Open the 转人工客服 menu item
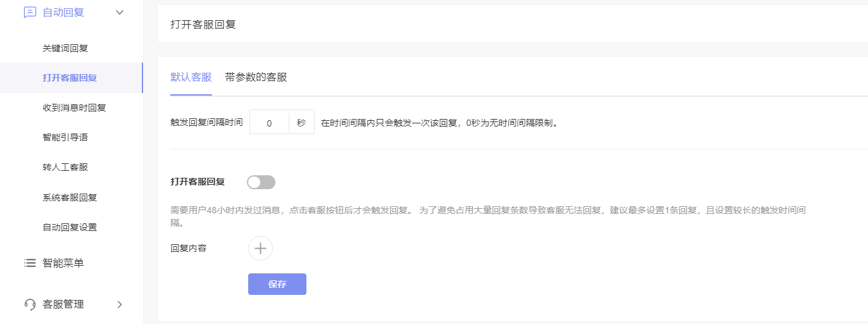The height and width of the screenshot is (324, 868). pyautogui.click(x=65, y=167)
